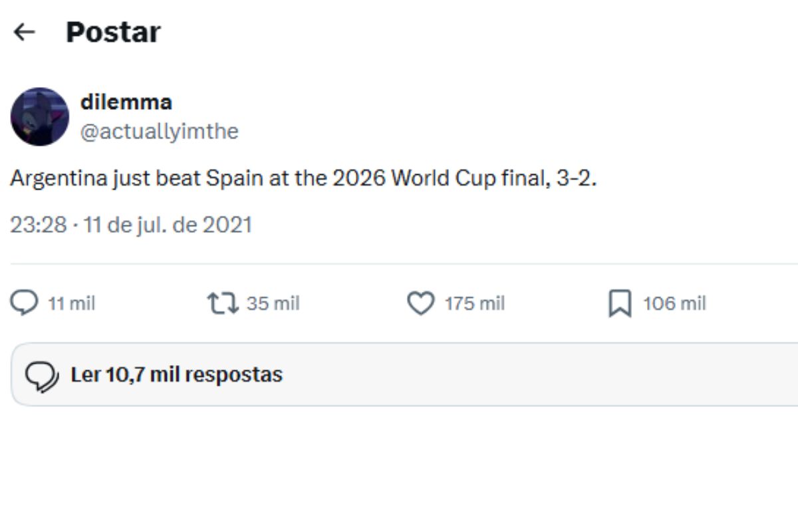Open dilemma's profile avatar picture
This screenshot has width=798, height=532.
[40, 116]
